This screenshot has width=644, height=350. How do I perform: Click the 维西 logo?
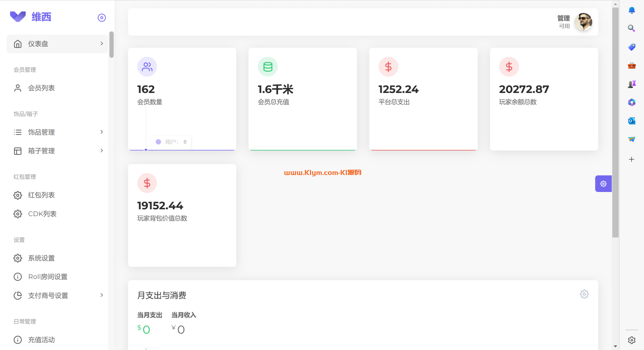tap(31, 17)
